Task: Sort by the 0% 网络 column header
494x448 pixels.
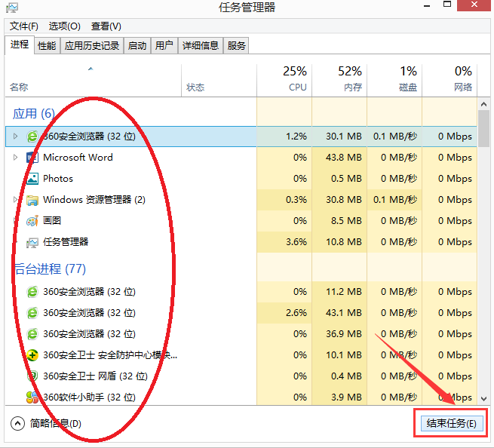Action: [x=450, y=80]
